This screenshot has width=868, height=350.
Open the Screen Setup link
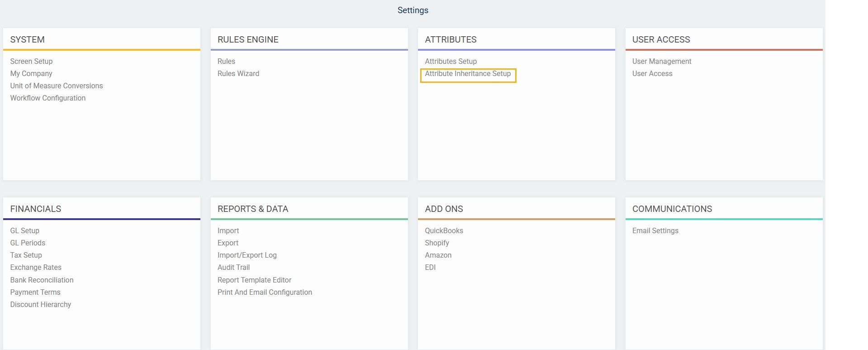[x=31, y=61]
